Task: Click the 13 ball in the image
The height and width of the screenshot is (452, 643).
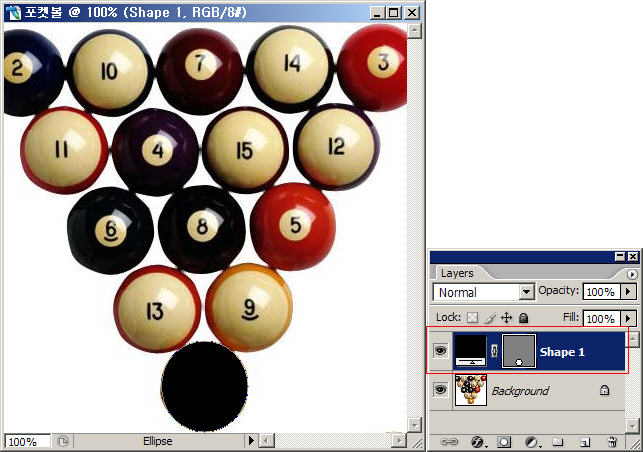Action: 157,309
